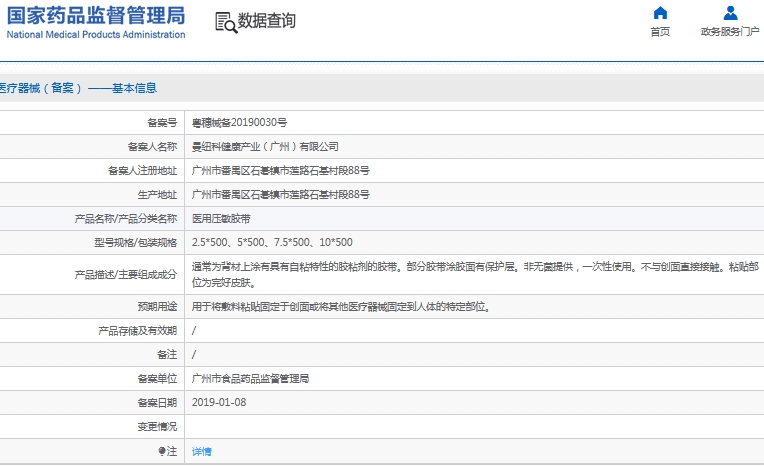This screenshot has height=466, width=764.
Task: Open the 详情 link in 注 row
Action: (202, 451)
